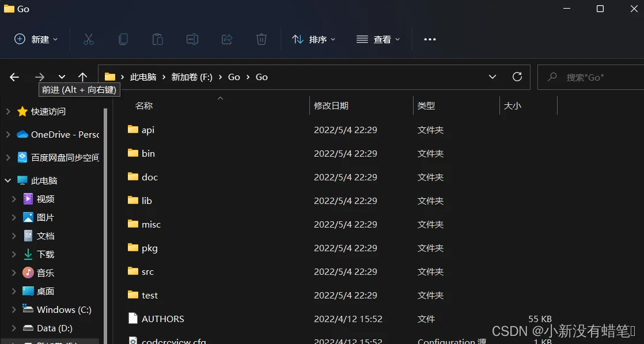
Task: Click the navigation pane vertical scrollbar
Action: (105, 226)
